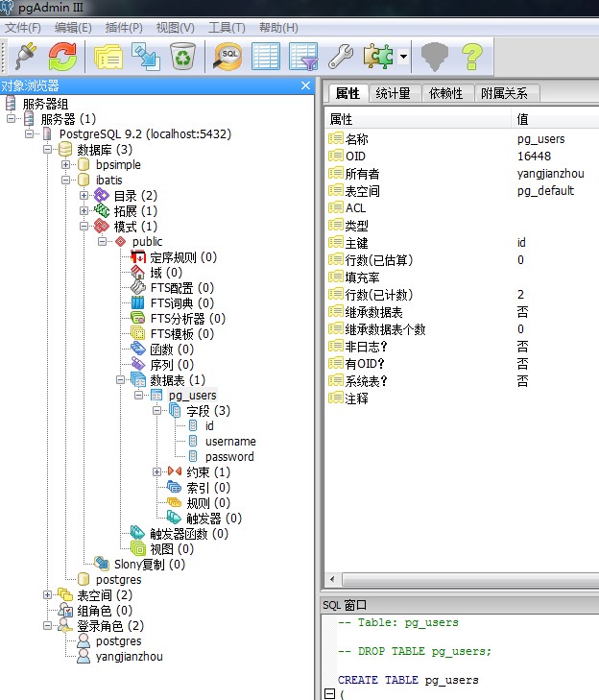Switch to the 属性 tab

click(347, 93)
